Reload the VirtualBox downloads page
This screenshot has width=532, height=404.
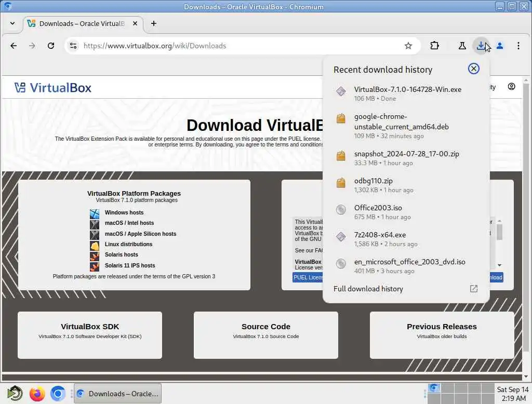(51, 46)
